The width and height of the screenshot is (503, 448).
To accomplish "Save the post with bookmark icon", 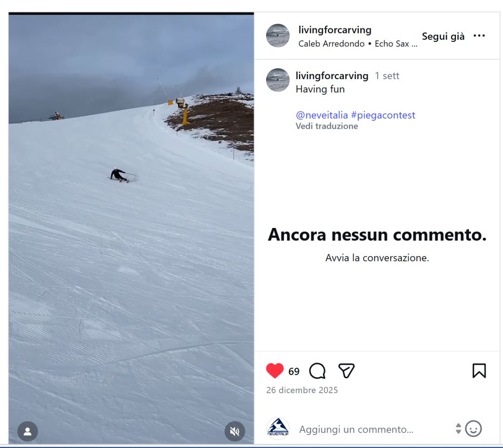I will [479, 371].
